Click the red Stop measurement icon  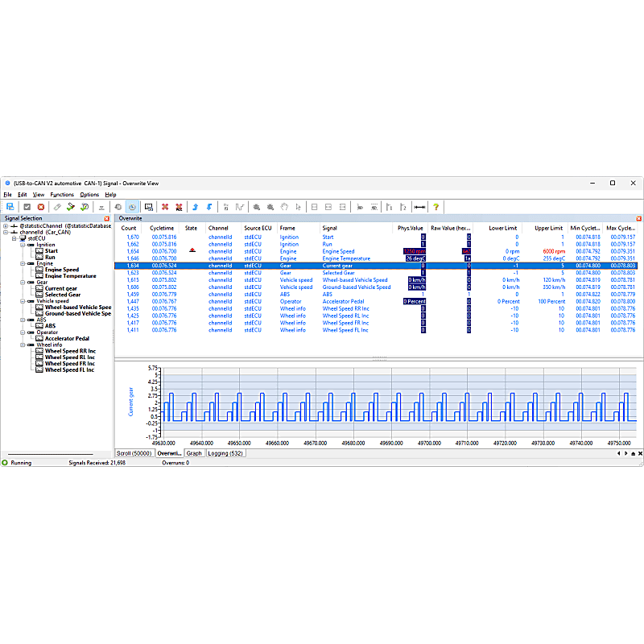coord(41,207)
